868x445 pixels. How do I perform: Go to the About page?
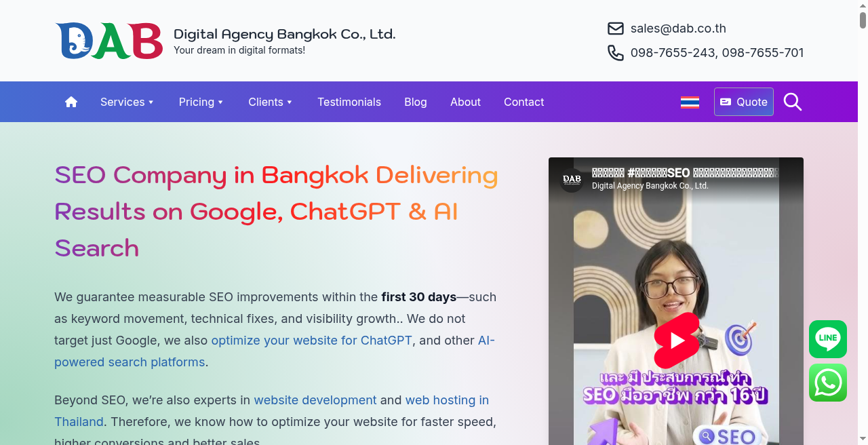coord(465,102)
